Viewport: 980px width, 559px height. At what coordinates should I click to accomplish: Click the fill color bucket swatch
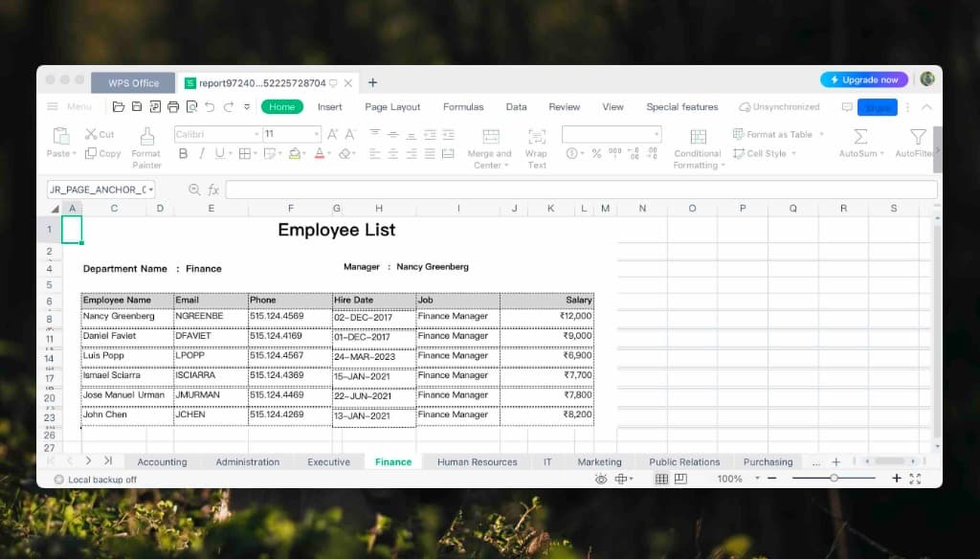pos(295,154)
